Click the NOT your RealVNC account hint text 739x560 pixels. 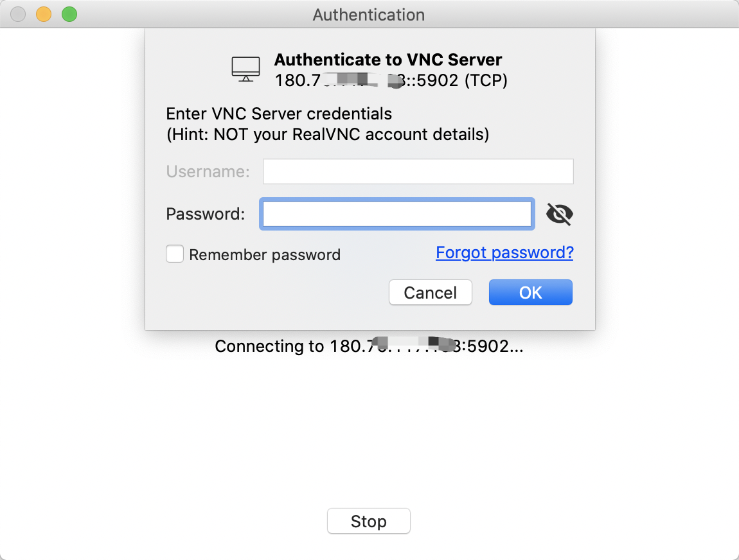click(x=328, y=134)
